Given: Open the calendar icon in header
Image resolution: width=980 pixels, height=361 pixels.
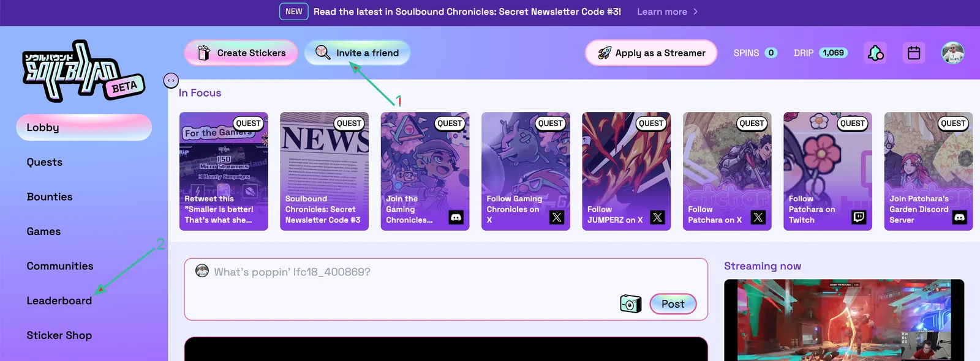Looking at the screenshot, I should point(914,53).
